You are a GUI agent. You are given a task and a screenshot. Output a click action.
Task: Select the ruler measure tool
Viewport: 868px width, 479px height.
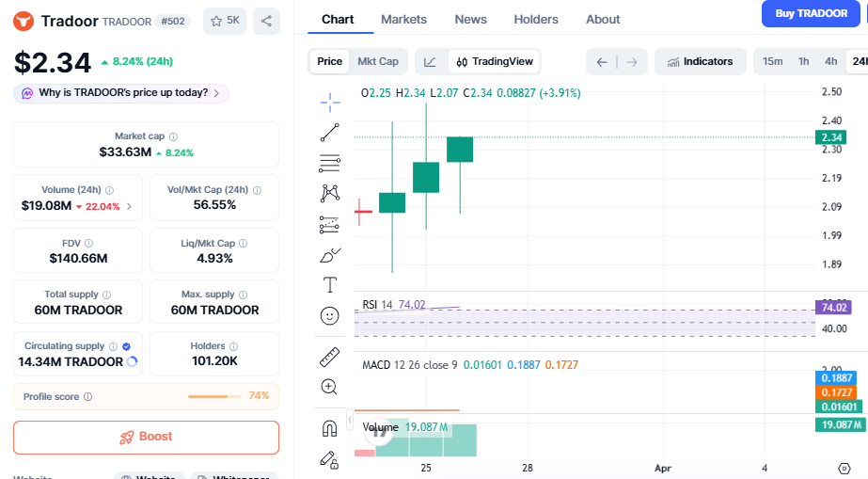tap(330, 358)
